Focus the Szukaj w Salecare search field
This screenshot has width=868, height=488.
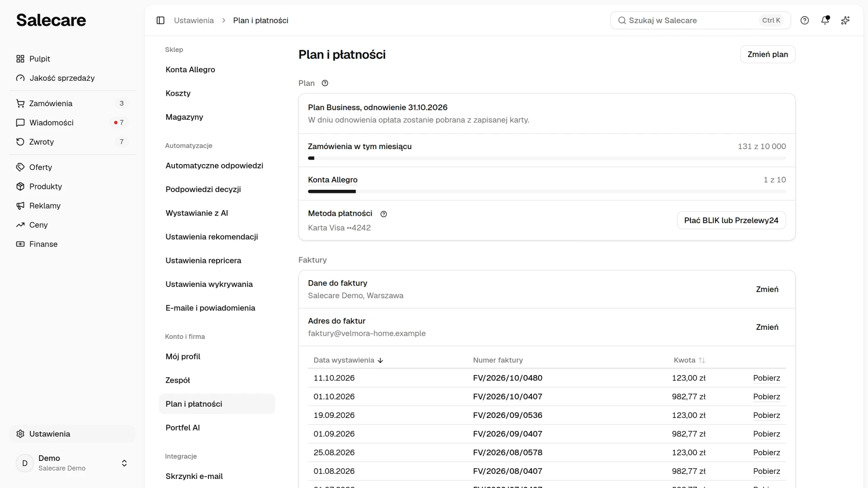pos(700,20)
